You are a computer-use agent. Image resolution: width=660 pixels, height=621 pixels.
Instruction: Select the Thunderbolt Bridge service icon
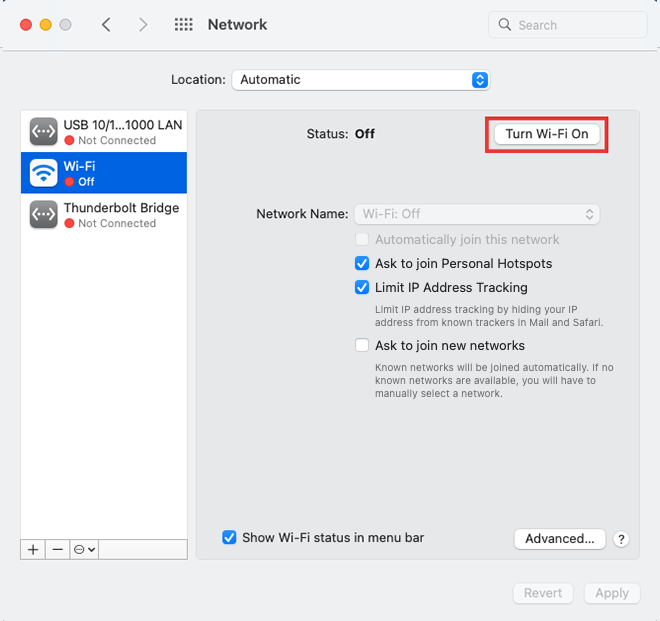pos(43,214)
